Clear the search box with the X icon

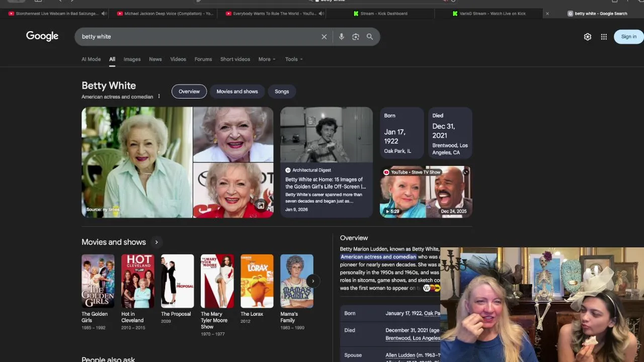pos(324,37)
